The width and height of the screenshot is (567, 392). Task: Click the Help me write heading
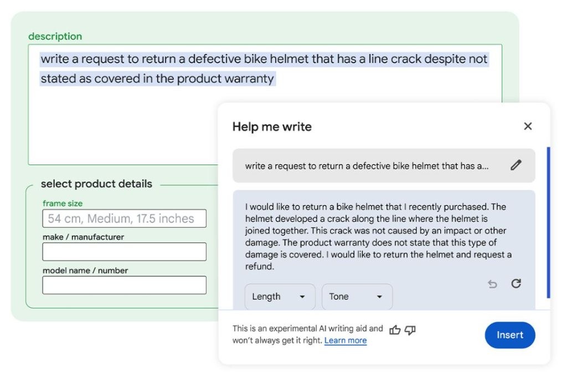point(272,127)
